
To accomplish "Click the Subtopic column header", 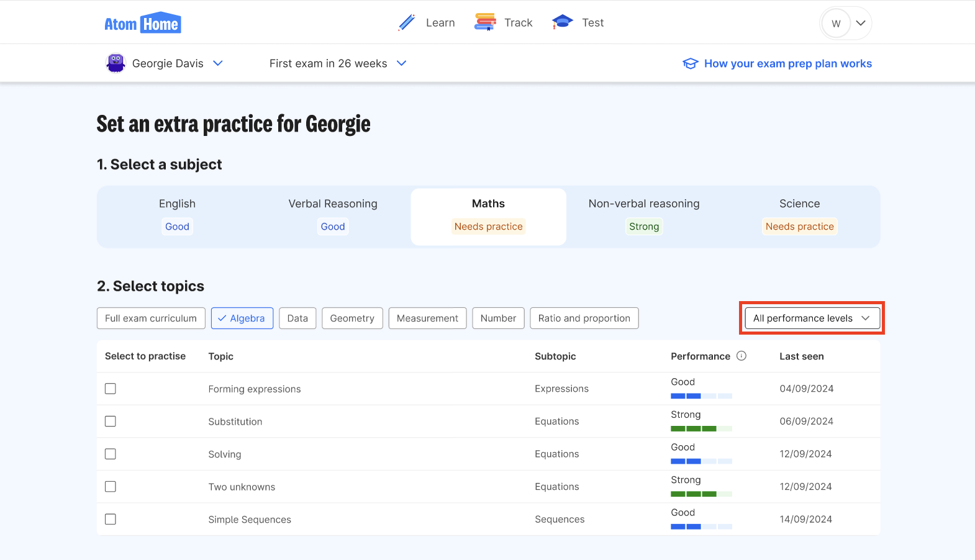I will pyautogui.click(x=555, y=356).
